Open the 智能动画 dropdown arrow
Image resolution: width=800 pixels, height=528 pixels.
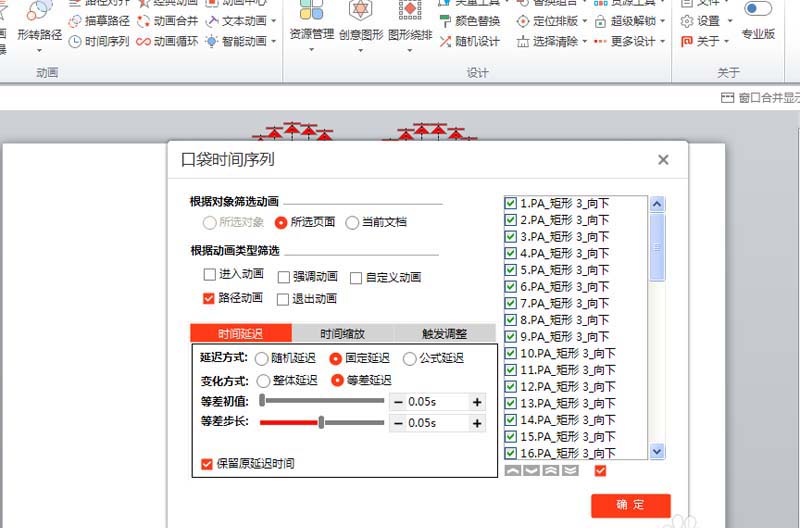coord(273,41)
